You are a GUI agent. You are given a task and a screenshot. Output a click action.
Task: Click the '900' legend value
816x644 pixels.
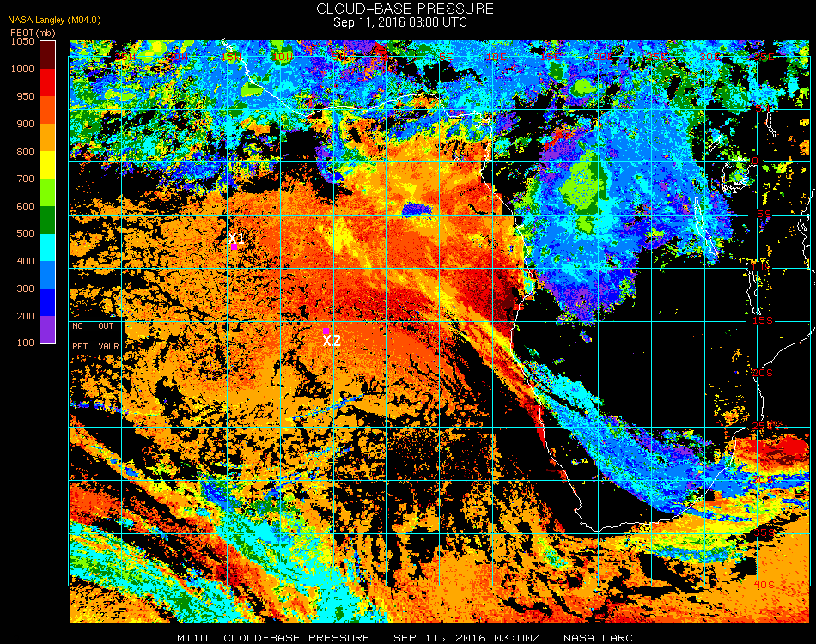tap(26, 124)
